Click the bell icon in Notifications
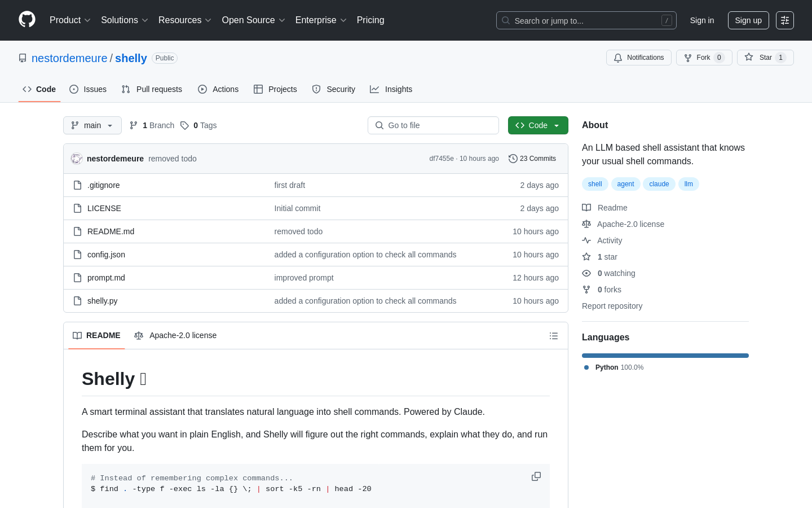 coord(618,58)
